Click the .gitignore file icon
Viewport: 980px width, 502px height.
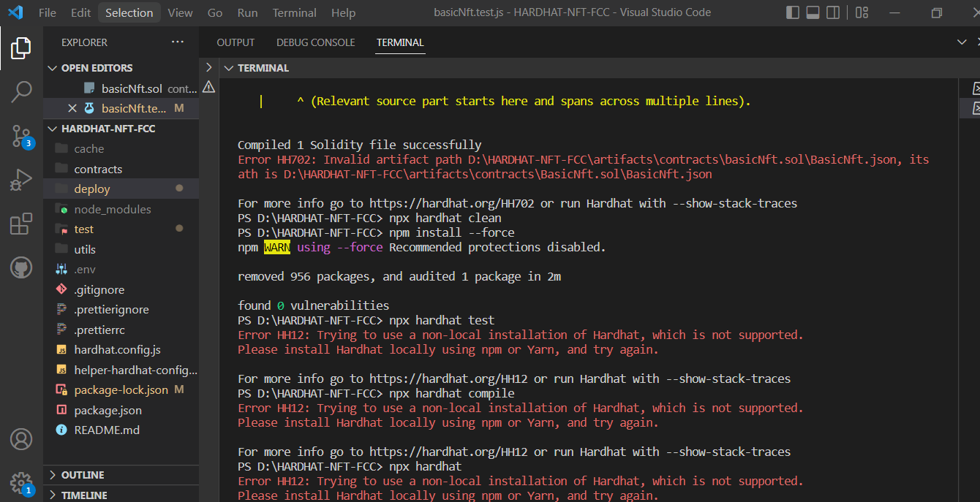coord(61,289)
